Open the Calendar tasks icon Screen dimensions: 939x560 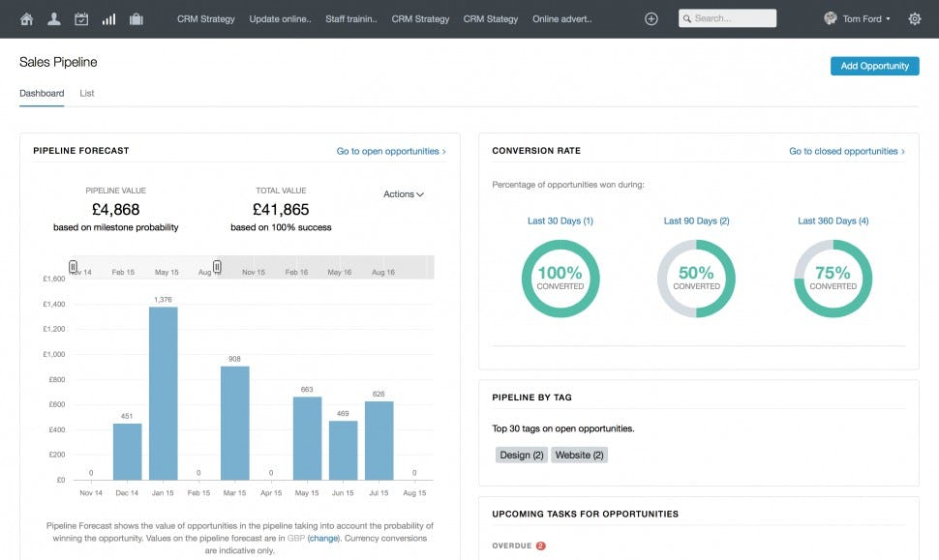pos(81,19)
